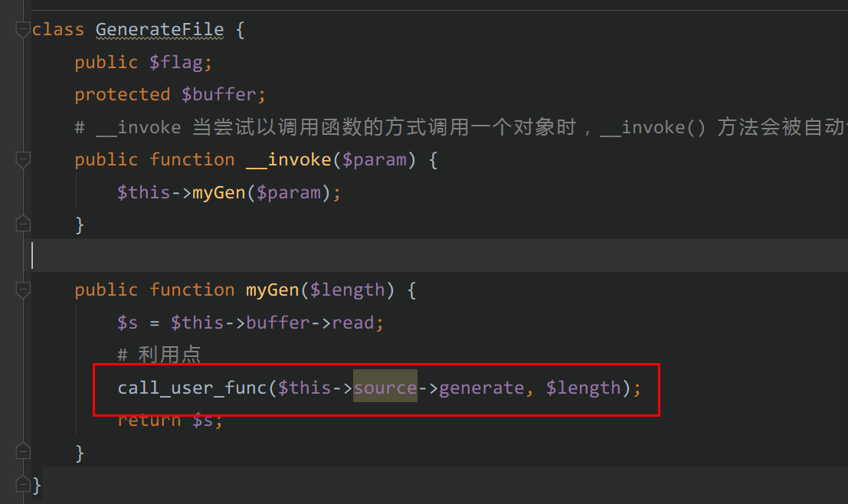Place cursor on the $flag property
The width and height of the screenshot is (848, 504).
click(176, 63)
